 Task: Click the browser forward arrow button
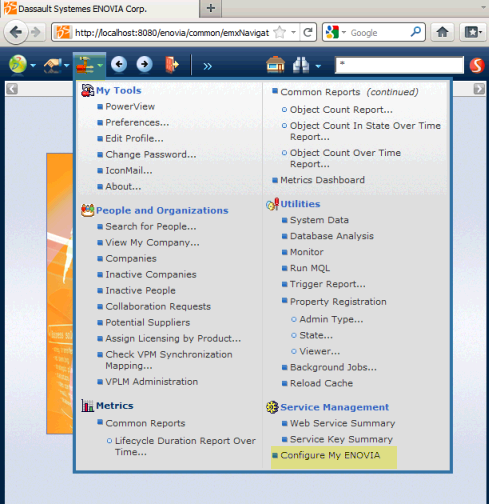36,32
